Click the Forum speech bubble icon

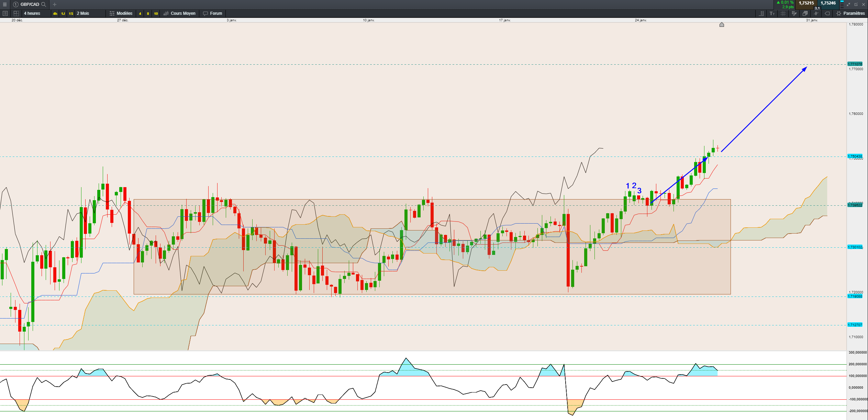(x=205, y=13)
